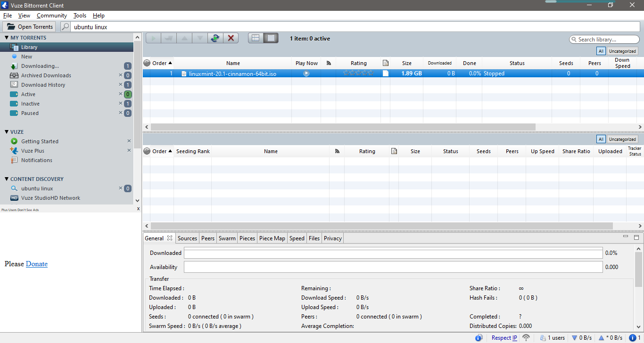Click Uncategorized filter above downloads table
The height and width of the screenshot is (343, 644).
(x=622, y=51)
